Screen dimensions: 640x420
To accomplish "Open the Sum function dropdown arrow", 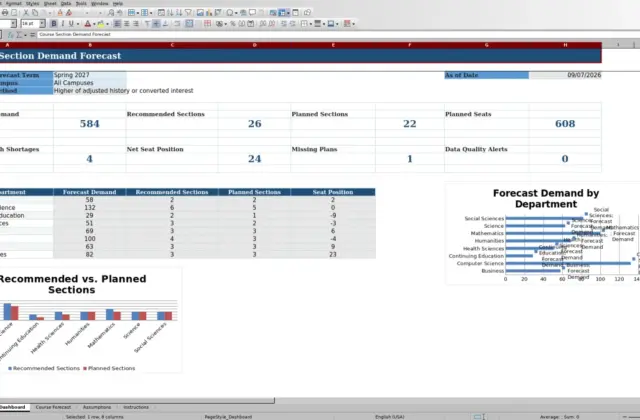I will (x=25, y=35).
